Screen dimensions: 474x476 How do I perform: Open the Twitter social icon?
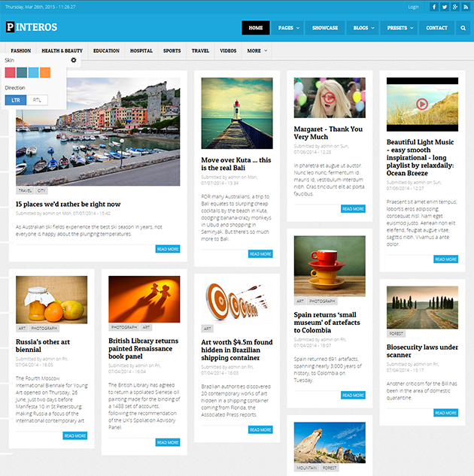(445, 7)
